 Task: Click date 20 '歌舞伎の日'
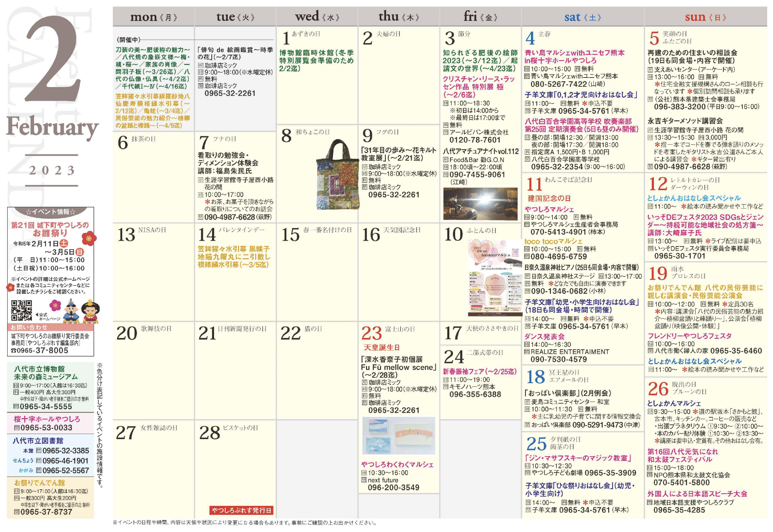tap(144, 333)
